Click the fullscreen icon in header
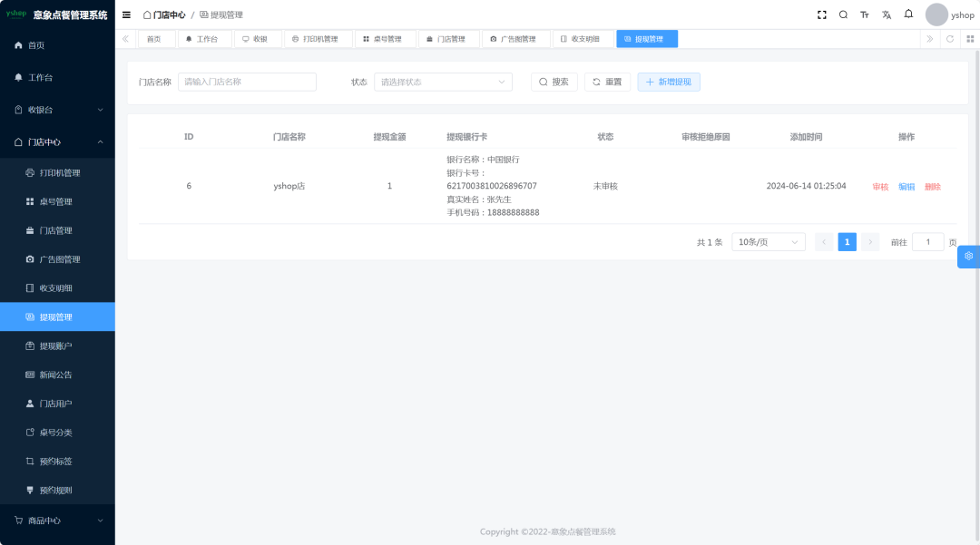The height and width of the screenshot is (545, 980). point(822,15)
